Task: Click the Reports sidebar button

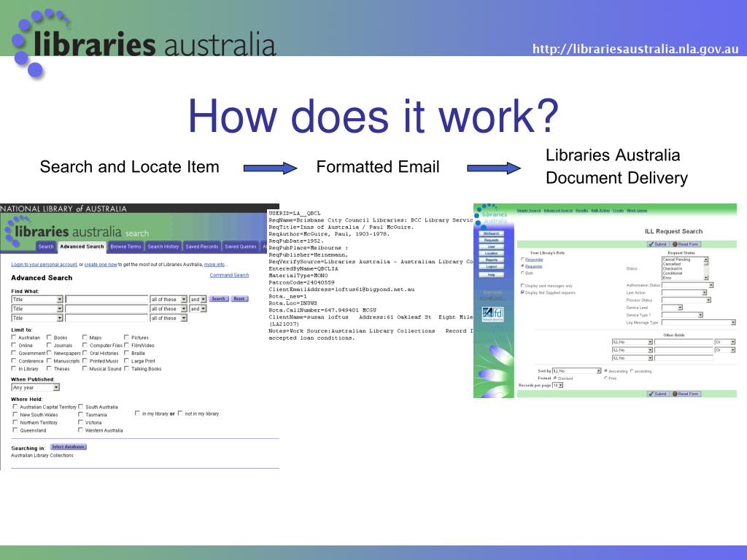Action: [x=491, y=260]
